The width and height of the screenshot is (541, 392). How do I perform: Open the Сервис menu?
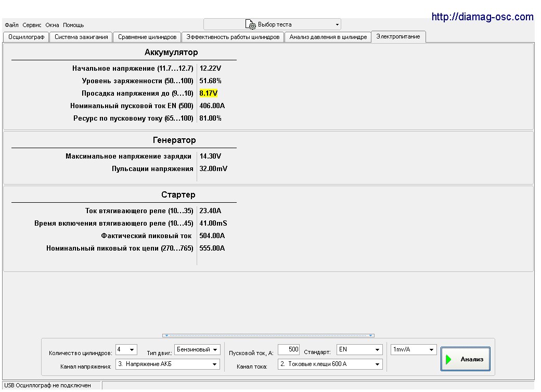click(x=32, y=25)
